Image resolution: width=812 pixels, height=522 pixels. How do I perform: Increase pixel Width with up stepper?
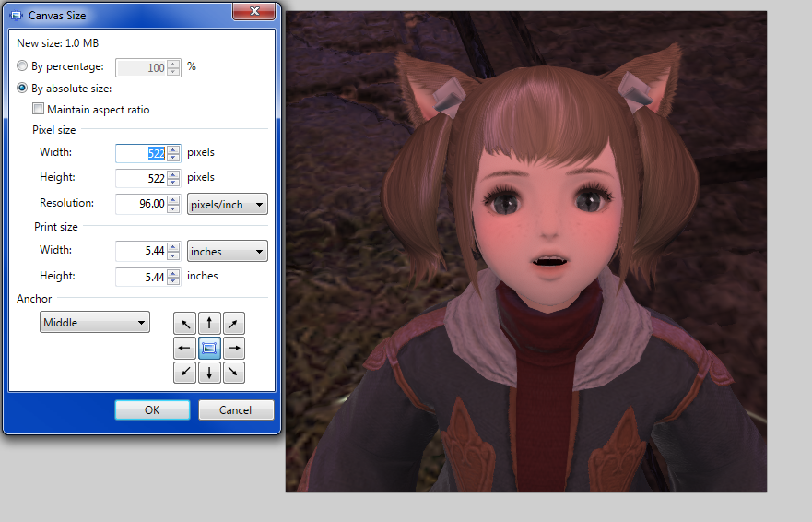[x=173, y=149]
